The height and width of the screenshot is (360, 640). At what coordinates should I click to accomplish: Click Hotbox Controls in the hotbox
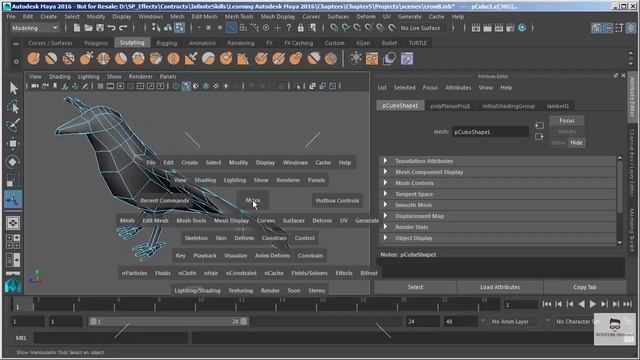click(337, 200)
